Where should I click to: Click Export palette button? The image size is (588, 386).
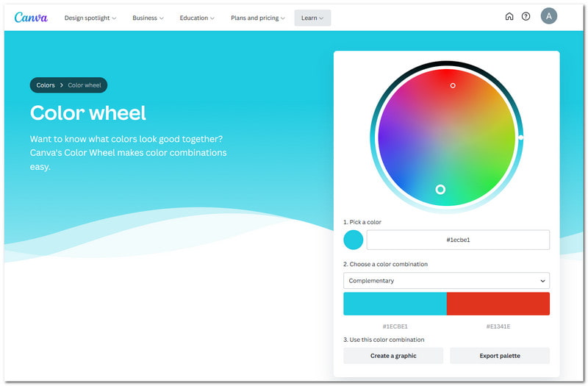coord(500,356)
